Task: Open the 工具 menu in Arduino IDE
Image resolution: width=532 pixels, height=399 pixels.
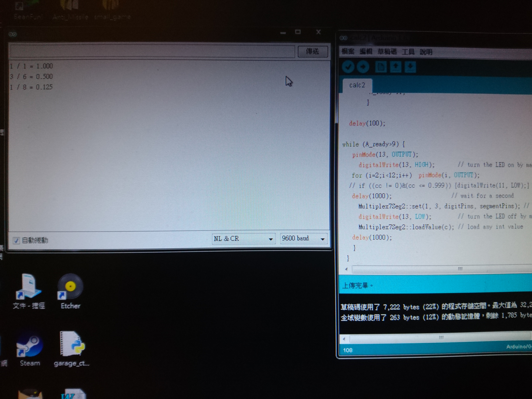Action: 408,52
